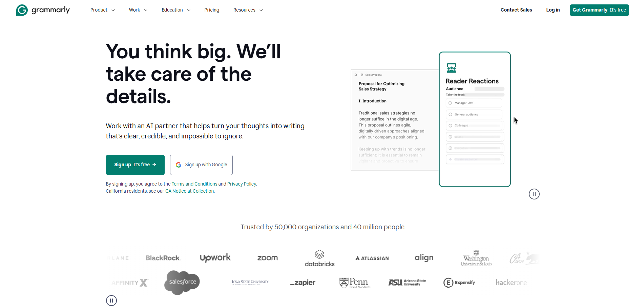The width and height of the screenshot is (644, 307).
Task: Select the General audience radio option
Action: click(475, 114)
